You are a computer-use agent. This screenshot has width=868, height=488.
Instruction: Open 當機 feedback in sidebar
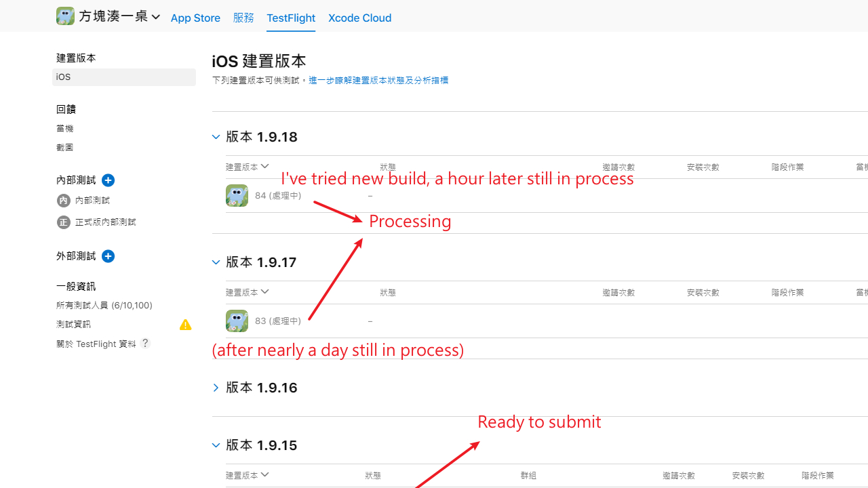click(65, 128)
